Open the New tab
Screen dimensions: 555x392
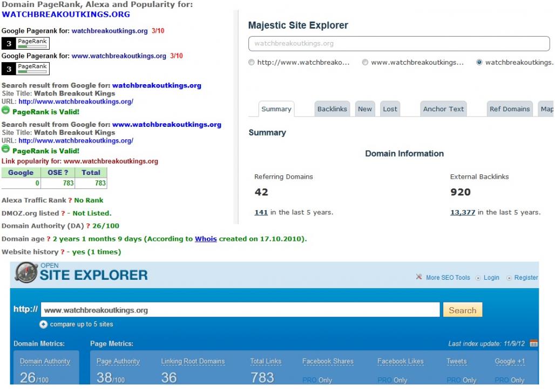(x=365, y=109)
